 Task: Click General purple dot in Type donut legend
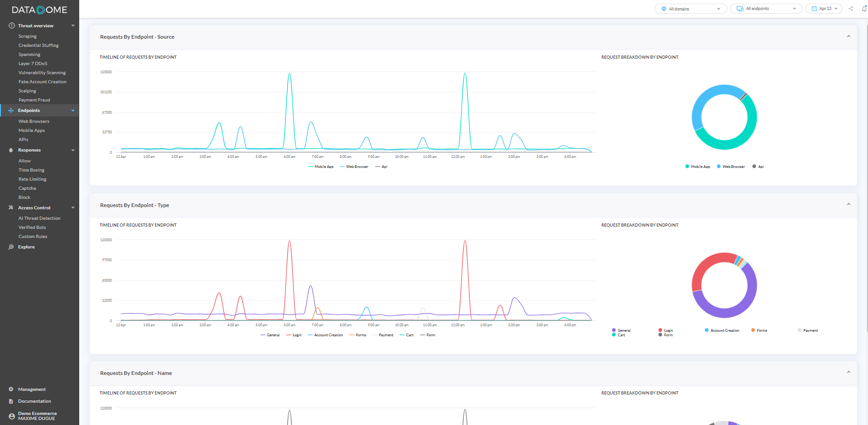pyautogui.click(x=614, y=330)
